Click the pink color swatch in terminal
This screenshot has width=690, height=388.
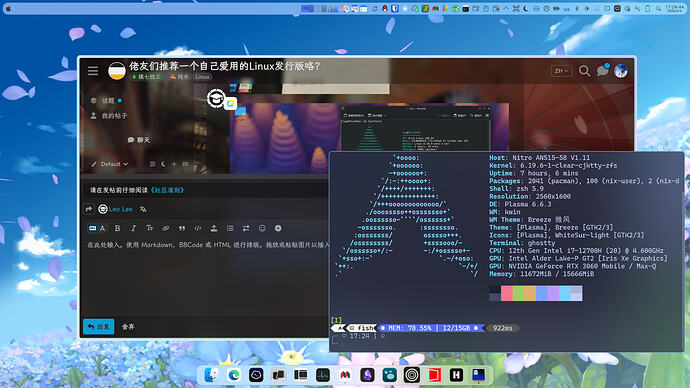click(506, 293)
